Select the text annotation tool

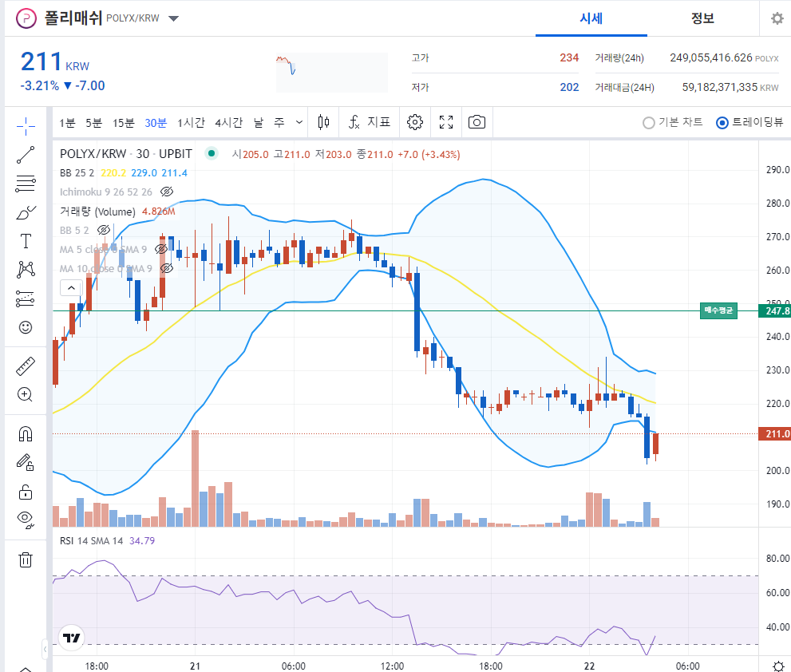click(26, 241)
